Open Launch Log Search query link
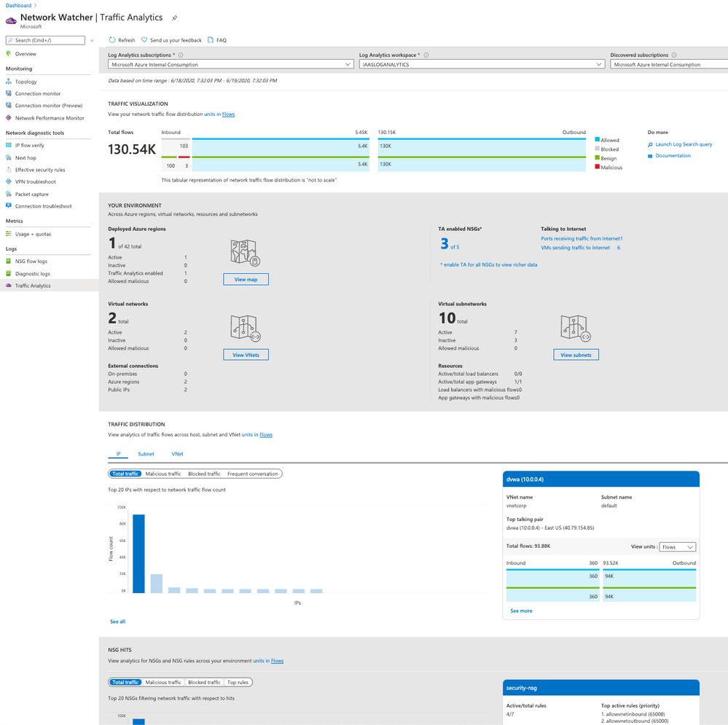 pyautogui.click(x=684, y=144)
